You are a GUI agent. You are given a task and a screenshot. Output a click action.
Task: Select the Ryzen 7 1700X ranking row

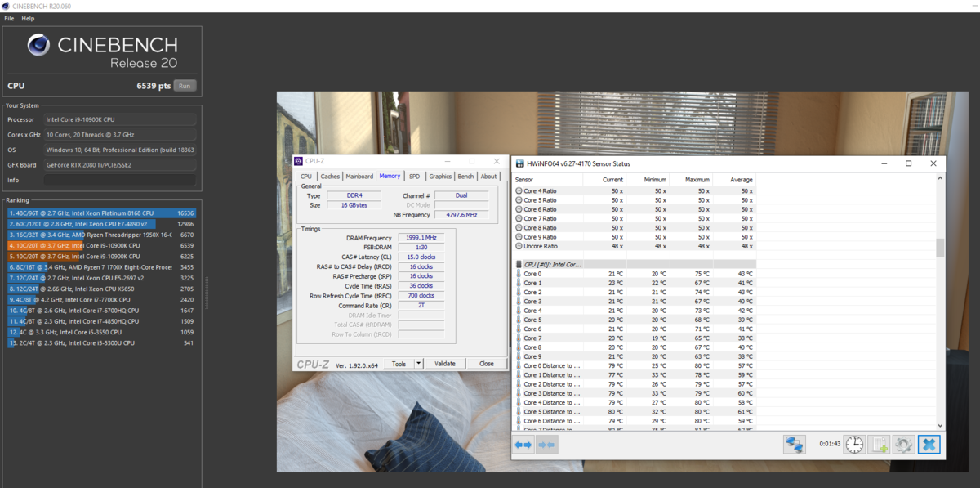[x=102, y=267]
